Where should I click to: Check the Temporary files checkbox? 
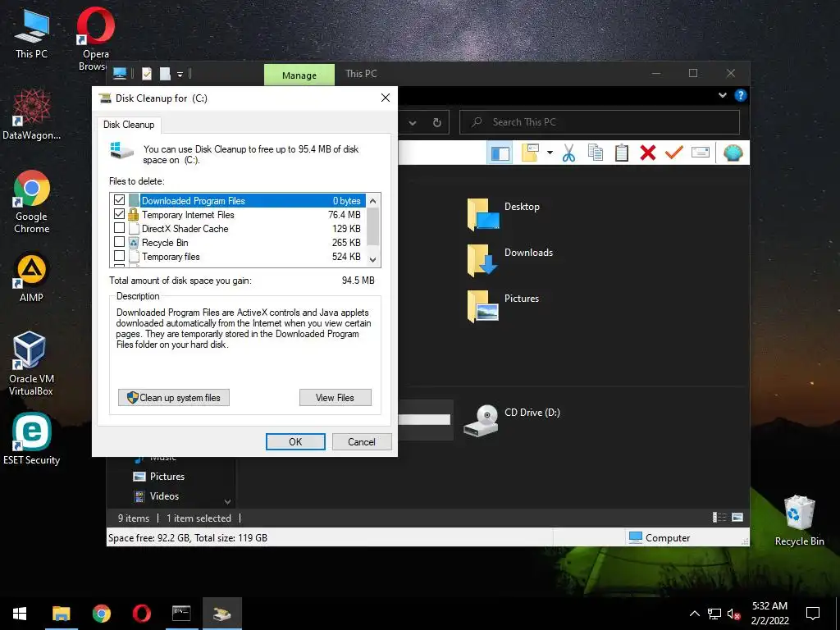pyautogui.click(x=120, y=256)
